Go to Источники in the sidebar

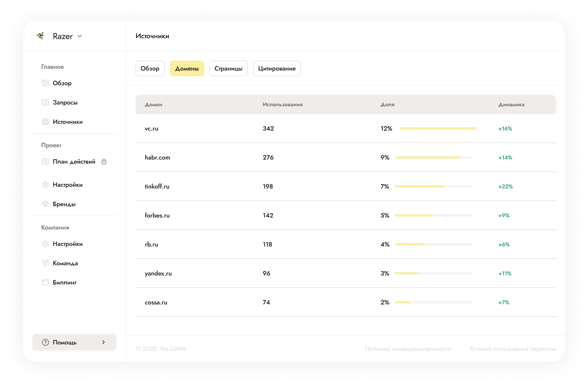pos(68,122)
